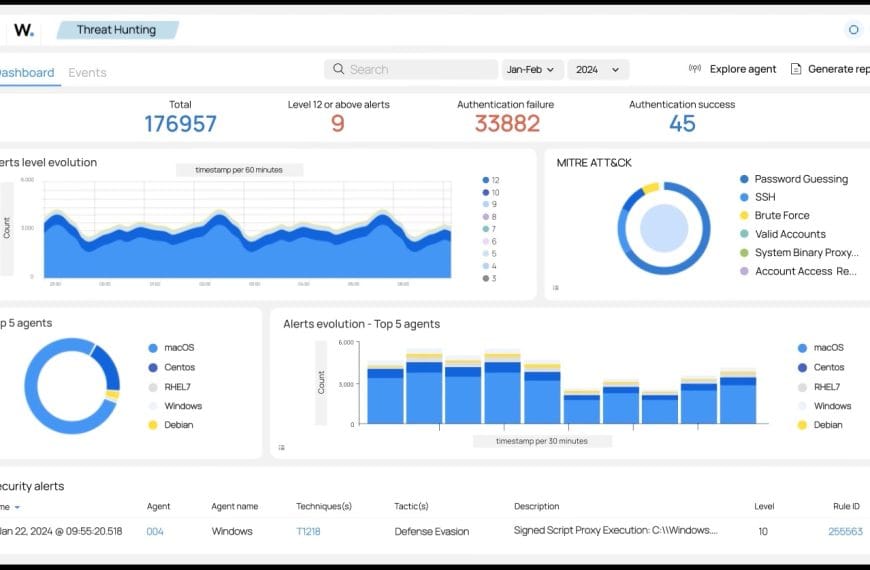The width and height of the screenshot is (870, 570).
Task: Toggle level 6 in the alerts level legend
Action: click(490, 241)
